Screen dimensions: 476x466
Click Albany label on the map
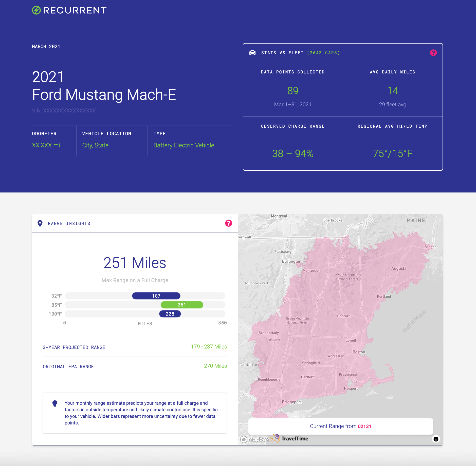274,340
